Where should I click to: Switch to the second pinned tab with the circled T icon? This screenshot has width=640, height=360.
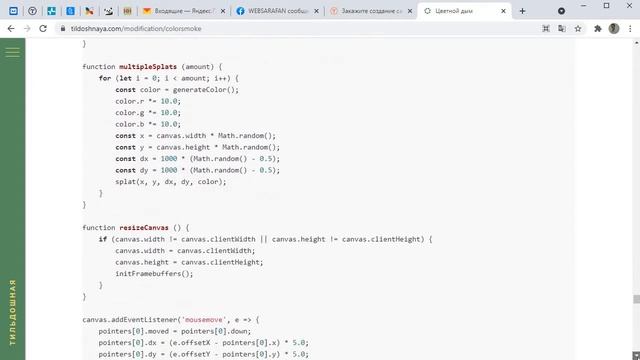tap(32, 11)
